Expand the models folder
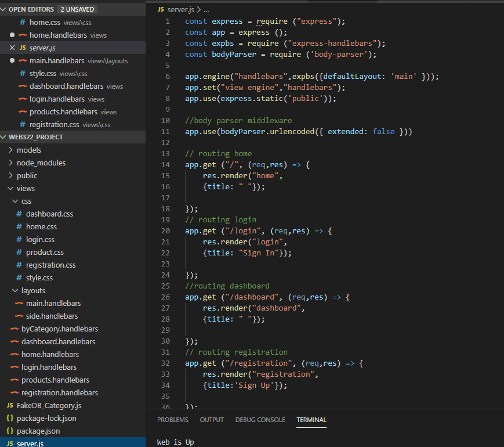Screen dimensions: 504x447 [x=28, y=150]
